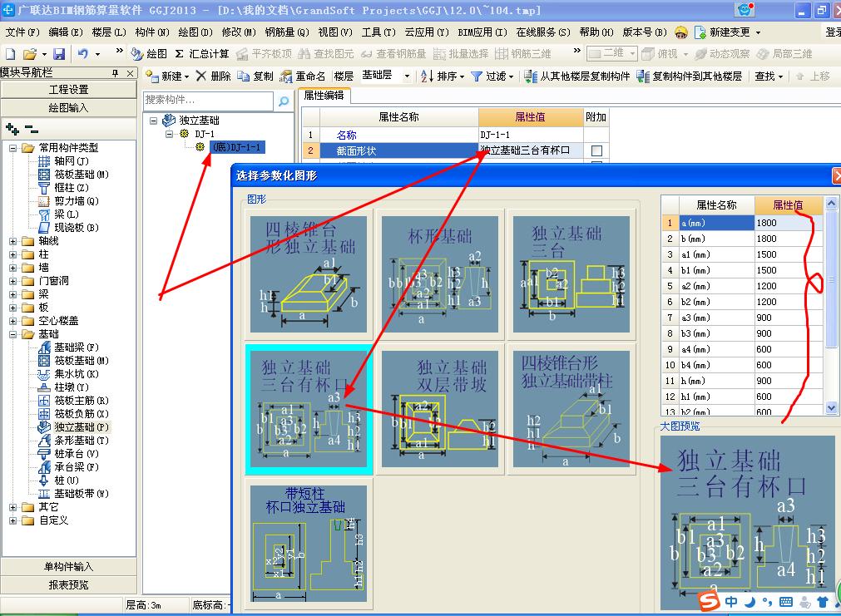Image resolution: width=841 pixels, height=616 pixels.
Task: Click the a(mm) value cell 1800
Action: point(788,223)
